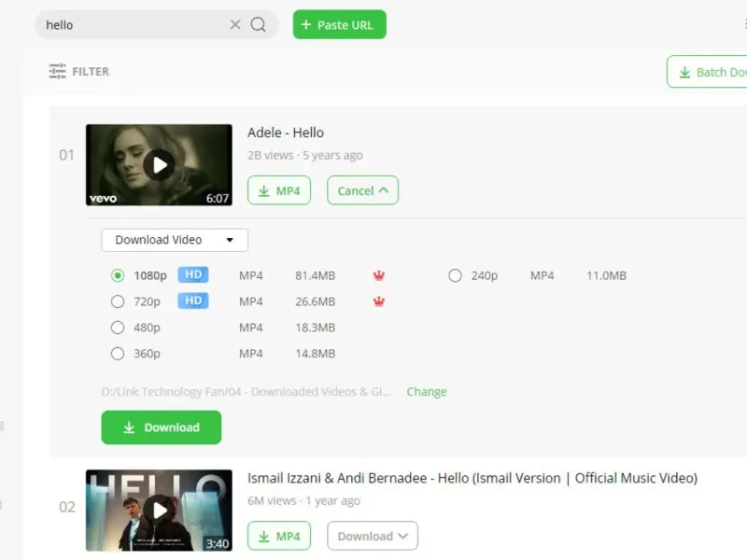This screenshot has height=560, width=747.
Task: Select the 720p quality option
Action: (118, 301)
